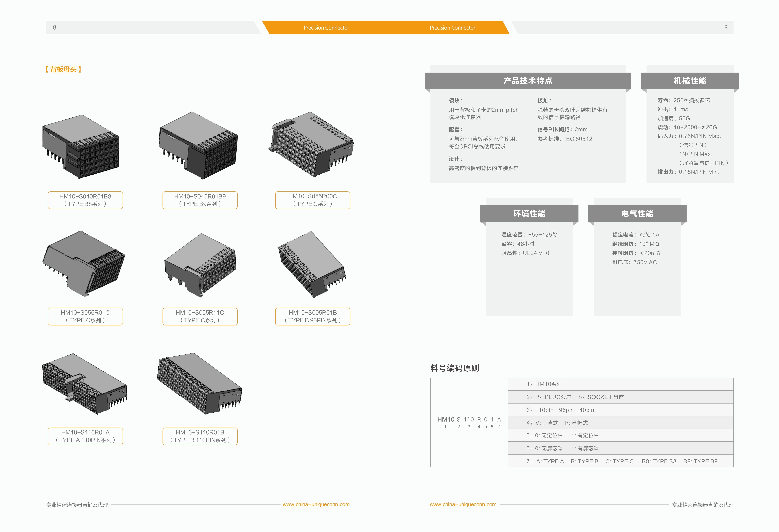Open the right footer www.china-uniqueconn.com link

(x=463, y=504)
